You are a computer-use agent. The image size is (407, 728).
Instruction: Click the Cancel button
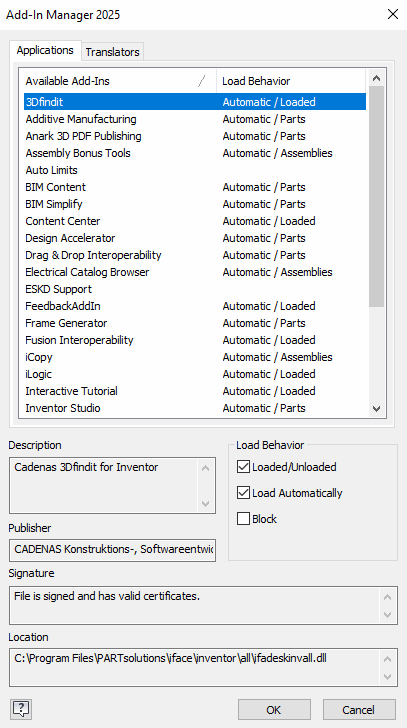pyautogui.click(x=359, y=709)
